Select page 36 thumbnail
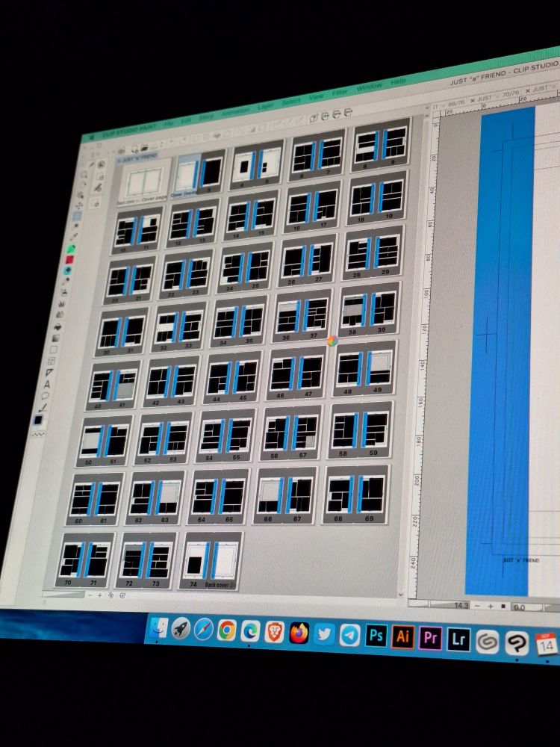 (x=287, y=317)
